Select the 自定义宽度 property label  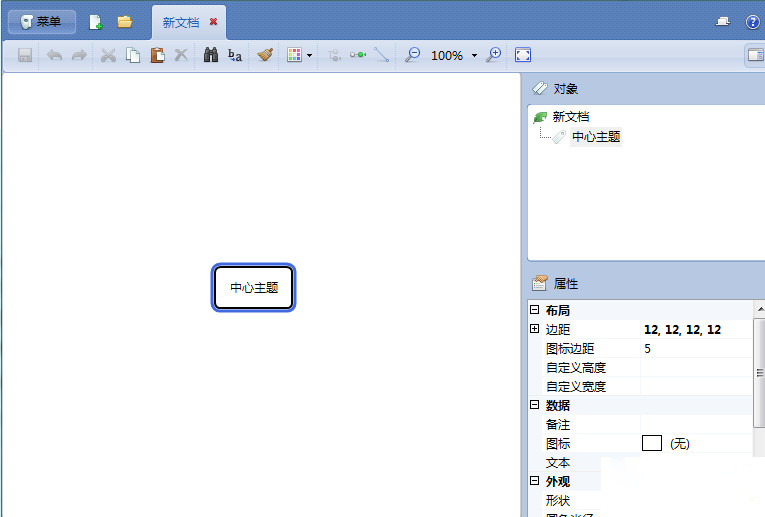(x=576, y=387)
